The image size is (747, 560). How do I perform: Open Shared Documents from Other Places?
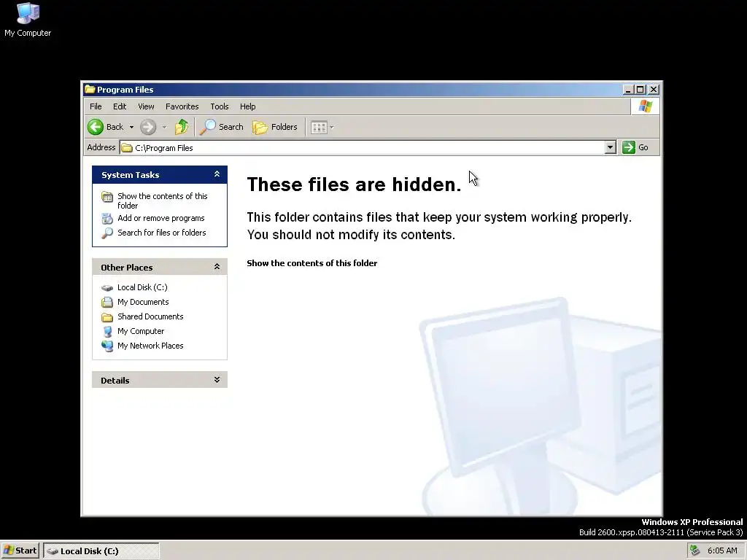pyautogui.click(x=150, y=316)
